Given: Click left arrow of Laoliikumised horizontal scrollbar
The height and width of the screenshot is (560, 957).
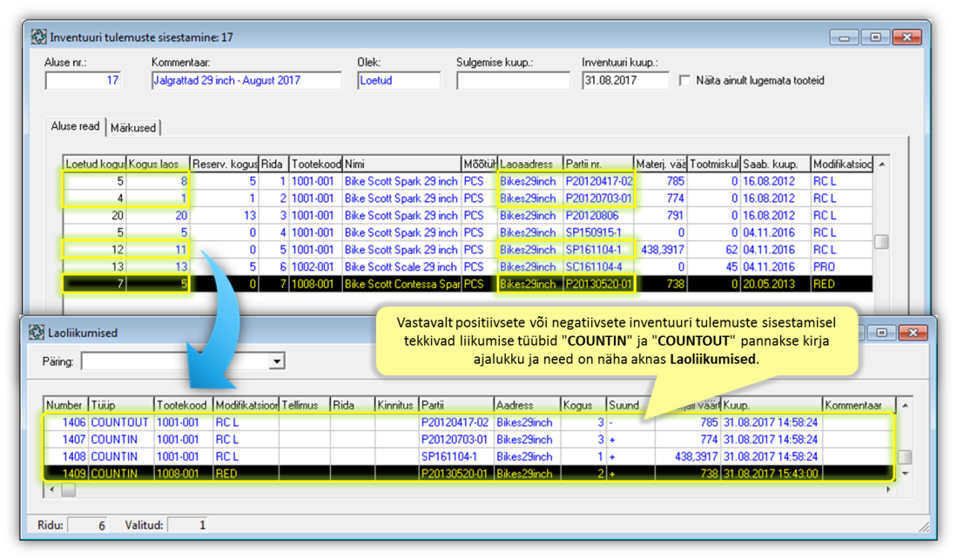Looking at the screenshot, I should tap(52, 489).
